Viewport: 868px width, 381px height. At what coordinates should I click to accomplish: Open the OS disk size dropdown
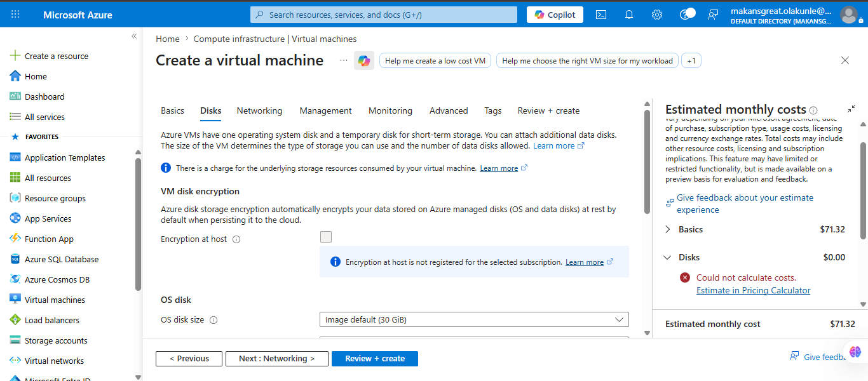[x=474, y=319]
